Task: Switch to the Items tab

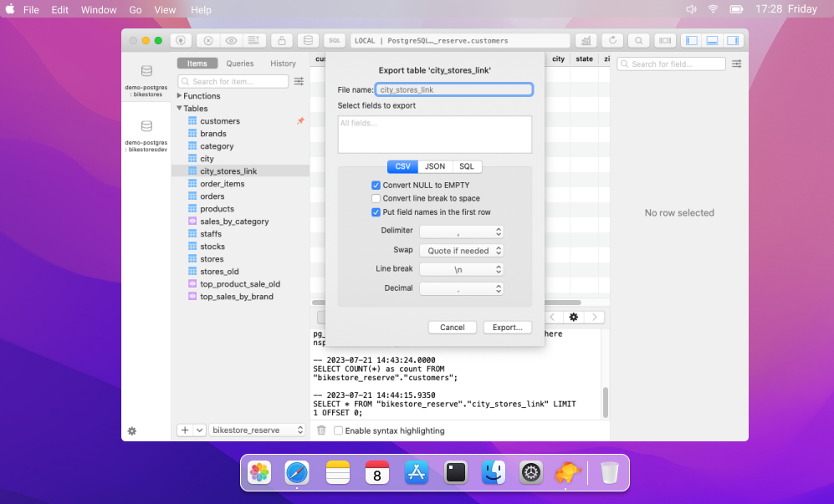Action: tap(197, 64)
